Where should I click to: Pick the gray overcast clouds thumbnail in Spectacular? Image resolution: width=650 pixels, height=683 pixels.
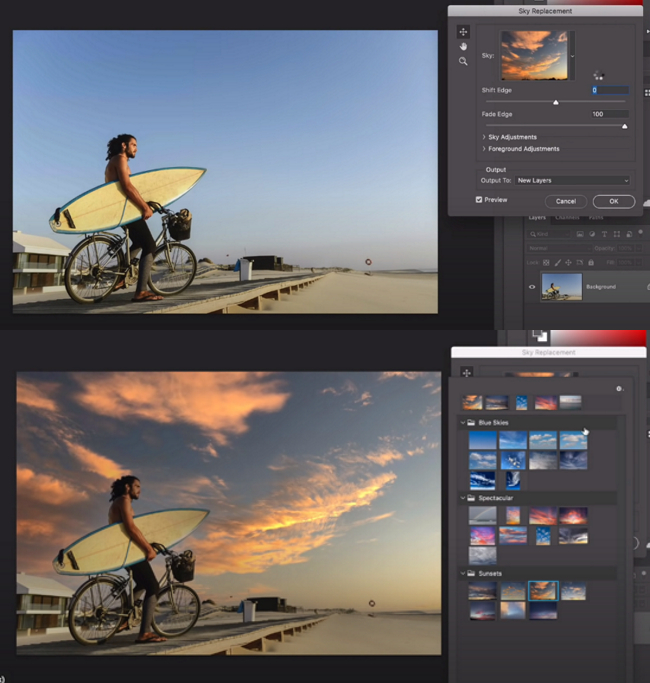pyautogui.click(x=482, y=556)
